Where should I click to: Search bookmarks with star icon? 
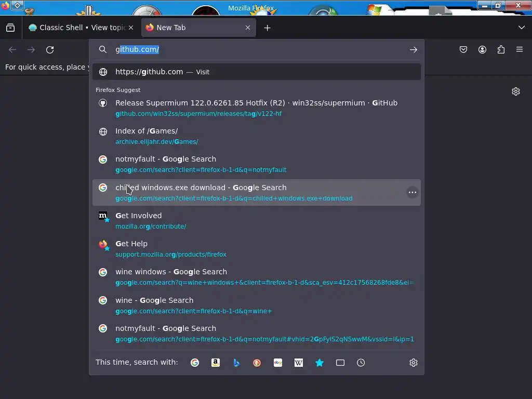pyautogui.click(x=320, y=363)
